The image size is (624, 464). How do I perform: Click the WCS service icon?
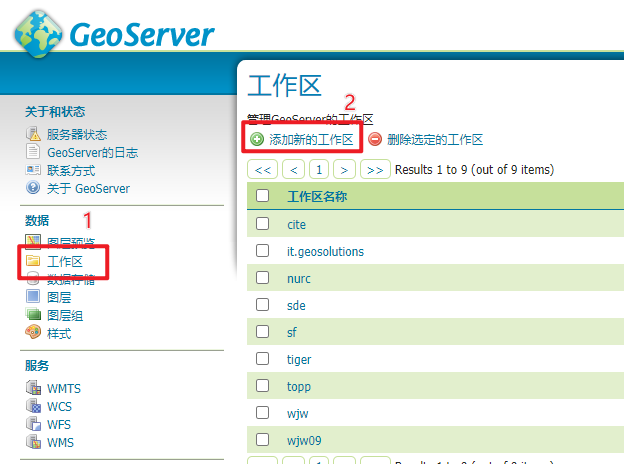pyautogui.click(x=33, y=406)
